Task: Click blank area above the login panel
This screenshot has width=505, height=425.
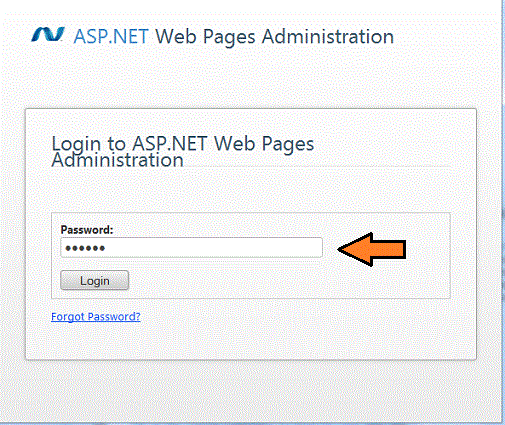Action: [x=250, y=80]
